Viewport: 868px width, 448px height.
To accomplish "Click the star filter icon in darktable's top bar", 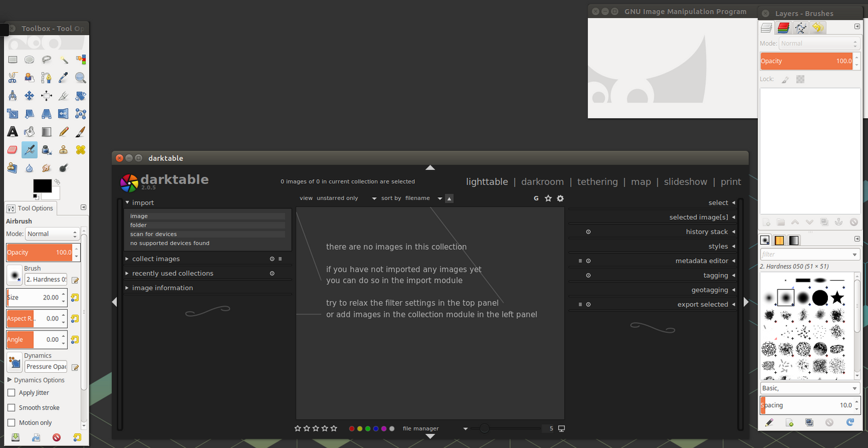I will pyautogui.click(x=548, y=198).
